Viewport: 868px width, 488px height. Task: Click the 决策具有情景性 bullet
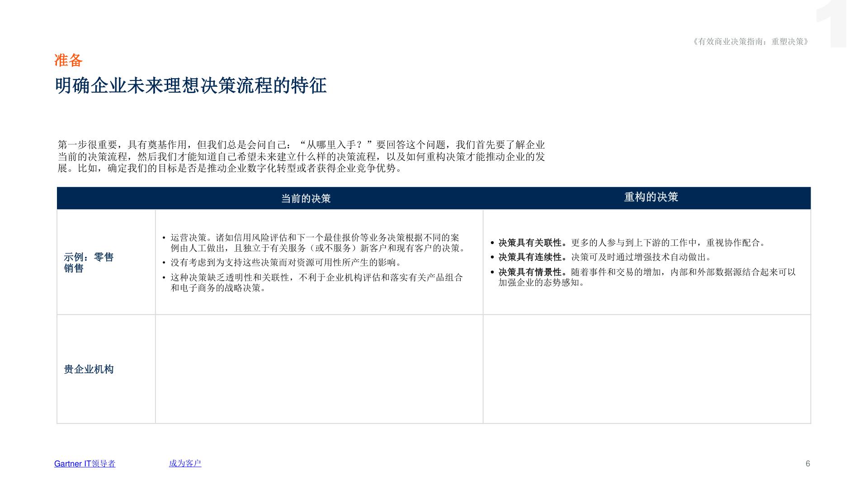pyautogui.click(x=643, y=277)
